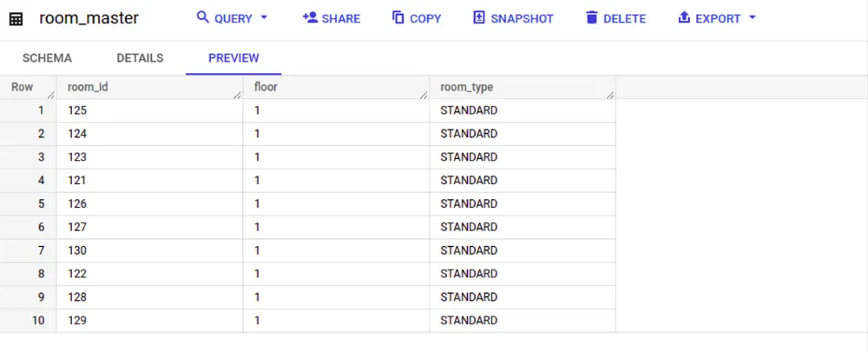
Task: Click STANDARD in room 125 row
Action: (x=469, y=110)
